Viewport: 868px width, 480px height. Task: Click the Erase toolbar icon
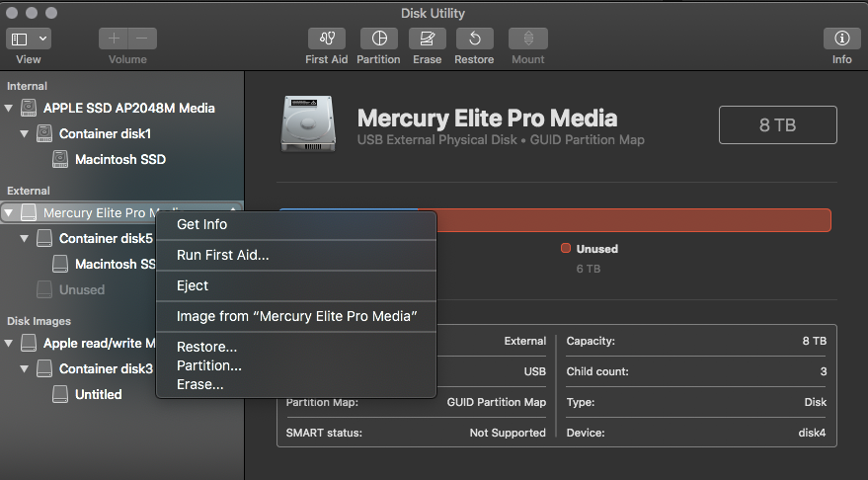pyautogui.click(x=427, y=39)
